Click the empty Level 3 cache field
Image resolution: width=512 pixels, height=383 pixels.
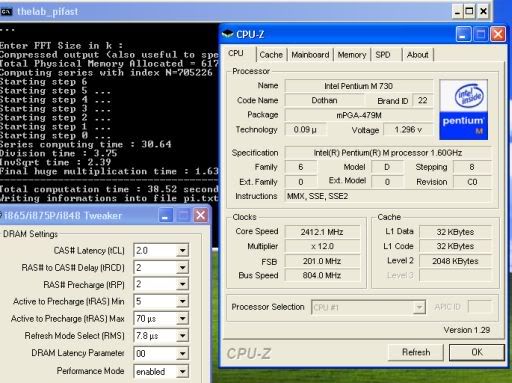click(455, 275)
